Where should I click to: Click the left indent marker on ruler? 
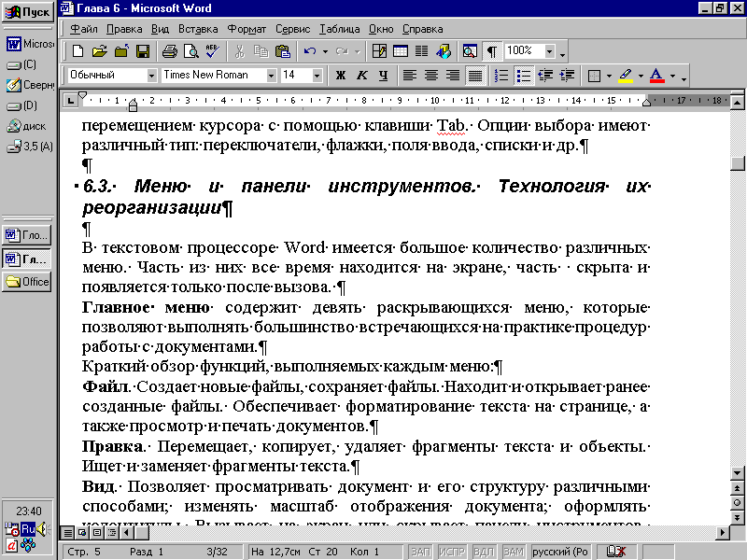(133, 108)
